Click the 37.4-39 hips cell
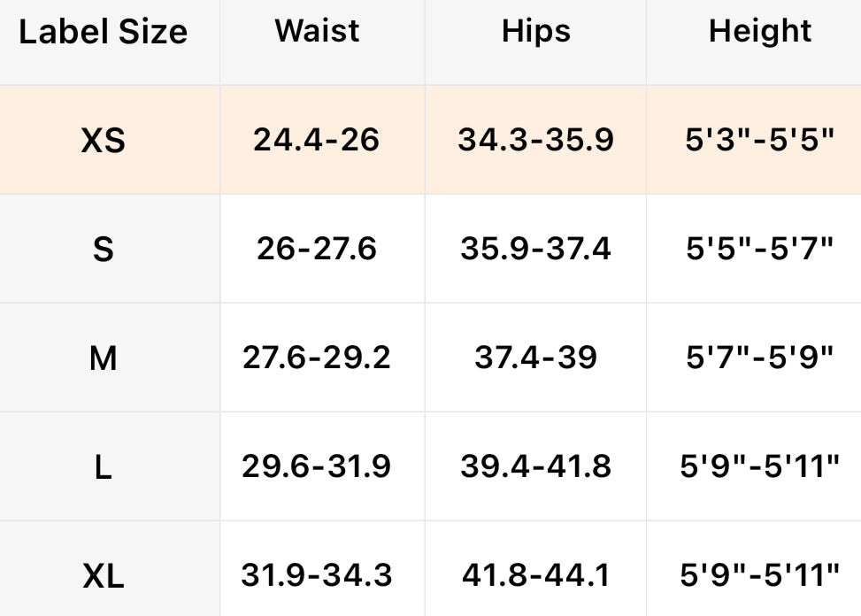This screenshot has width=861, height=616. pos(535,358)
